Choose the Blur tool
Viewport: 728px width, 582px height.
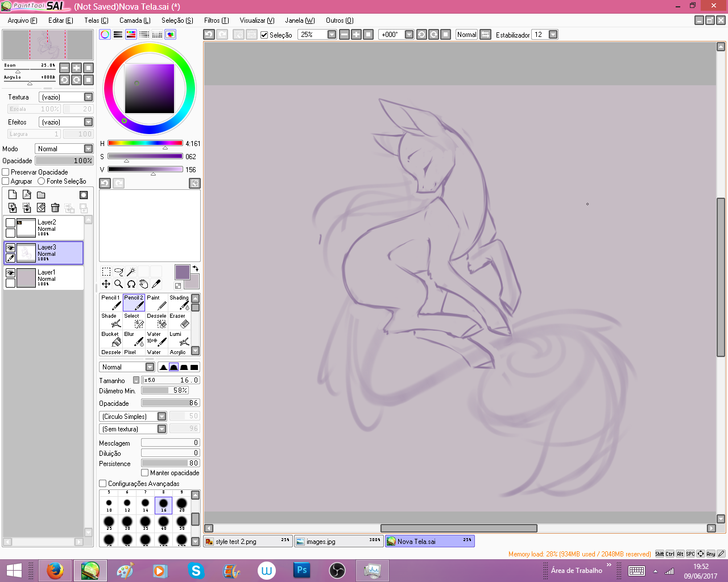tap(134, 339)
